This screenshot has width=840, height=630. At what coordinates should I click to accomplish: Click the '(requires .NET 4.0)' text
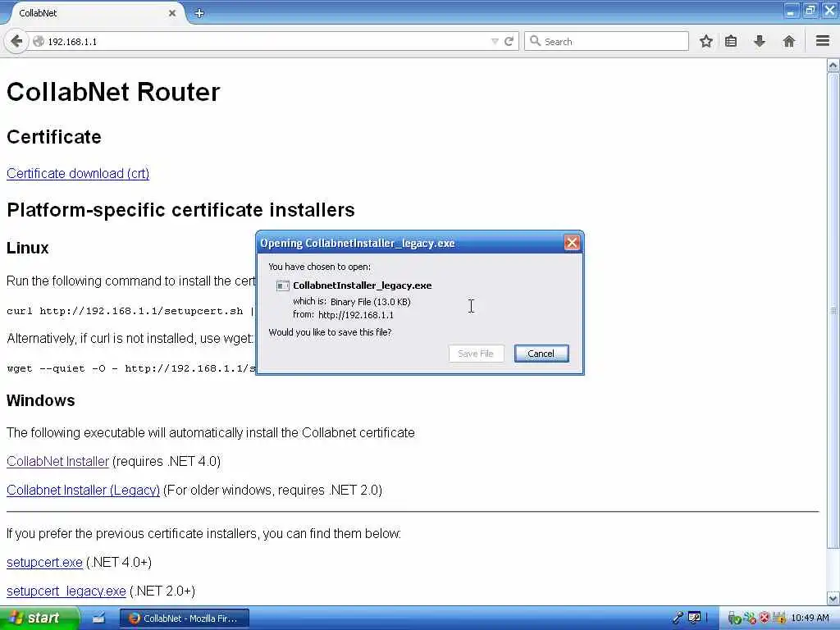167,461
